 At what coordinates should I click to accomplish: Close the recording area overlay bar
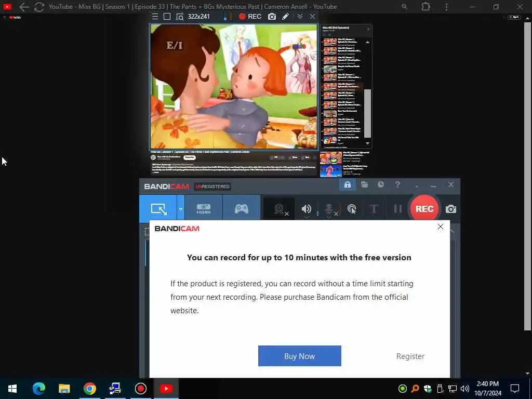(312, 17)
